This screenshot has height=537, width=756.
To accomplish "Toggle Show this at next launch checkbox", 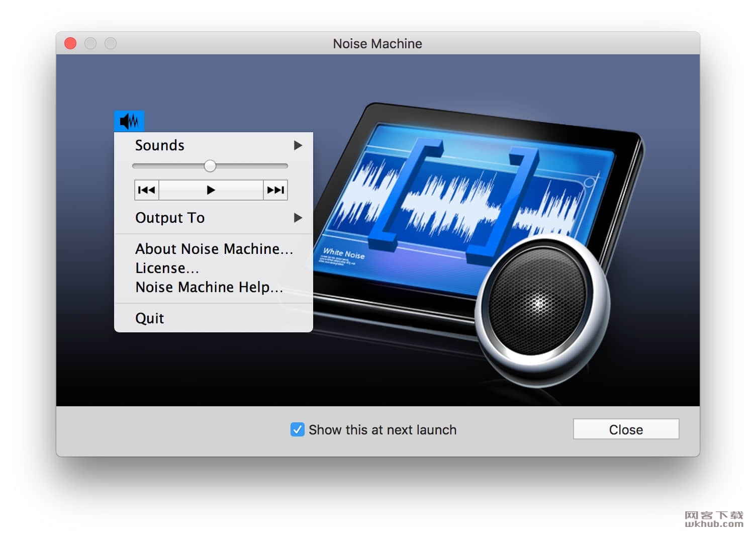I will (x=297, y=429).
